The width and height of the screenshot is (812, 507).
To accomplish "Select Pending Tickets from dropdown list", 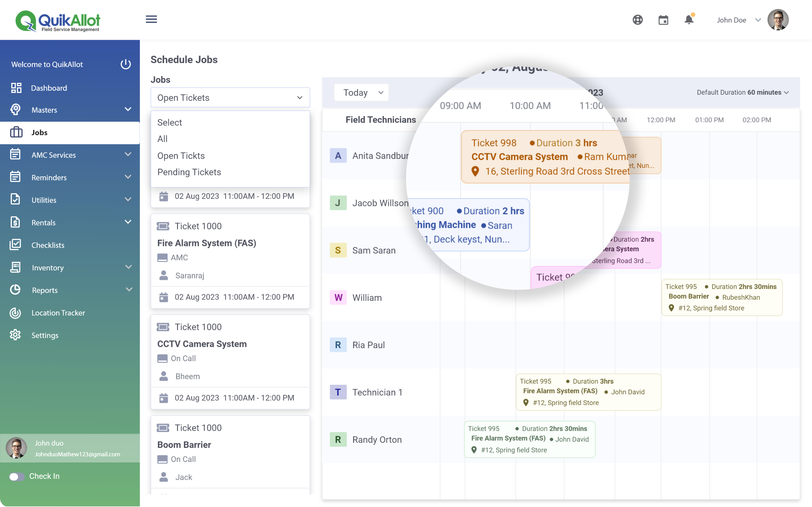I will [189, 172].
